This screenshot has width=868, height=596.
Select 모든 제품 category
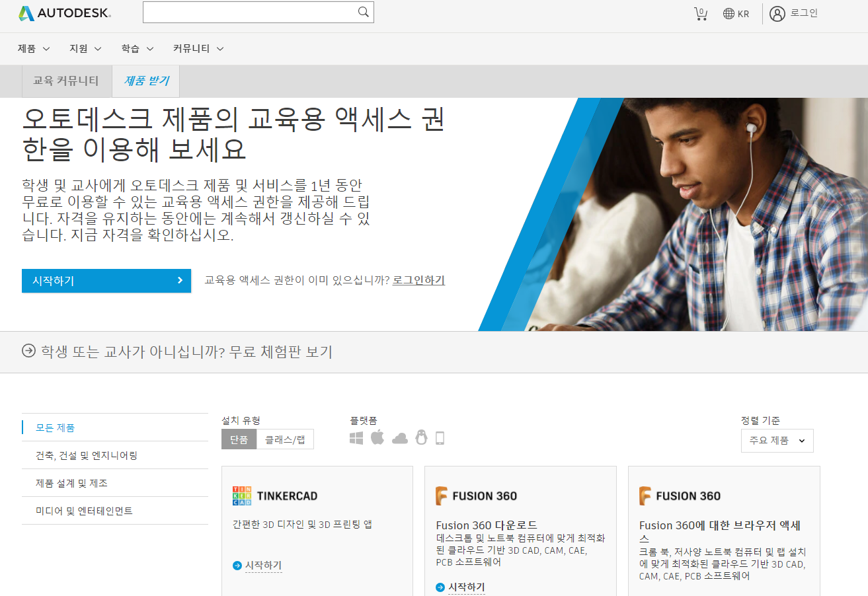115,428
